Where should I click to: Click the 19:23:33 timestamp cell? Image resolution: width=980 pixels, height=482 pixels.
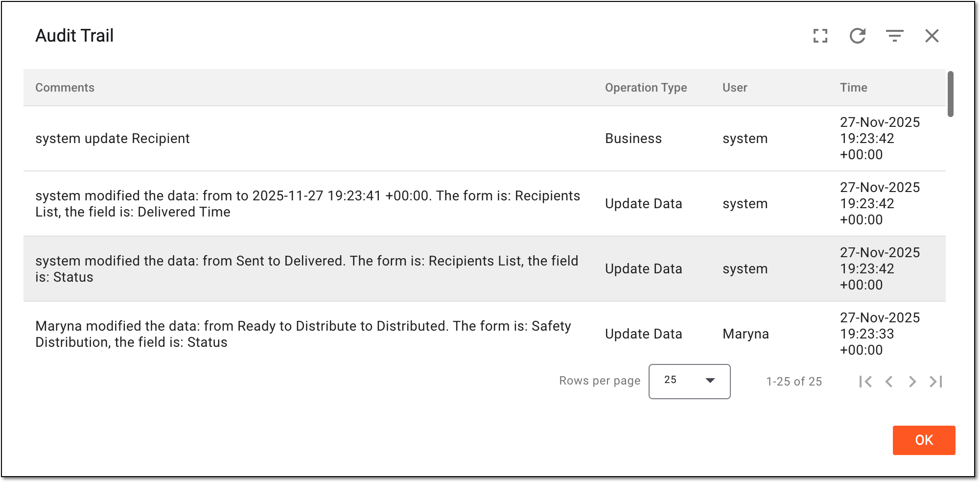click(880, 334)
